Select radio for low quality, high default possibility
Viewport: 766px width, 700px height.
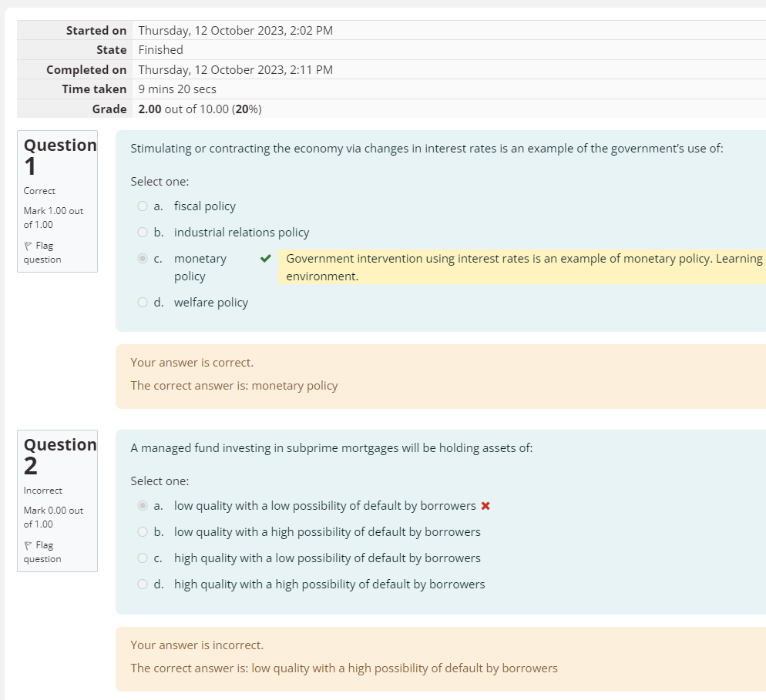142,531
